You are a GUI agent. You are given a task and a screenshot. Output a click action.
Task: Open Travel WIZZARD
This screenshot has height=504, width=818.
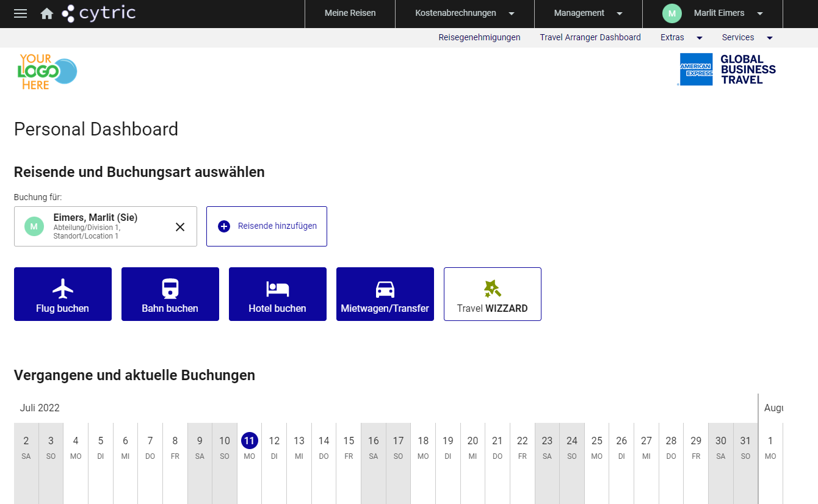[493, 294]
